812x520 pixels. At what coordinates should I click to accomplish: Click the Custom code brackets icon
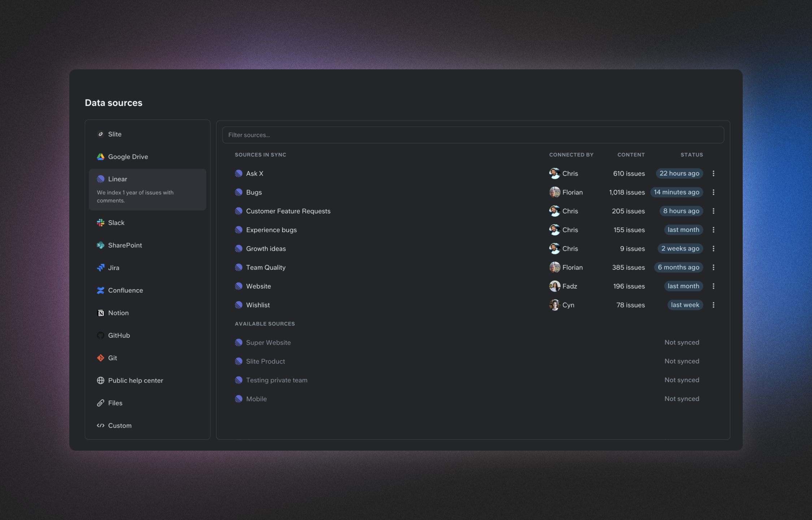coord(101,425)
